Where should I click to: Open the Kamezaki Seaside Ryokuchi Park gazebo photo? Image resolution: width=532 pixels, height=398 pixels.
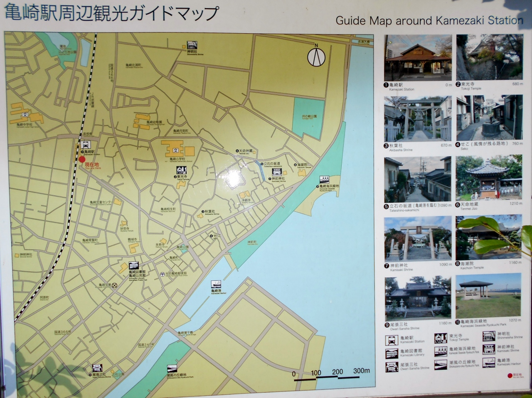tap(488, 295)
